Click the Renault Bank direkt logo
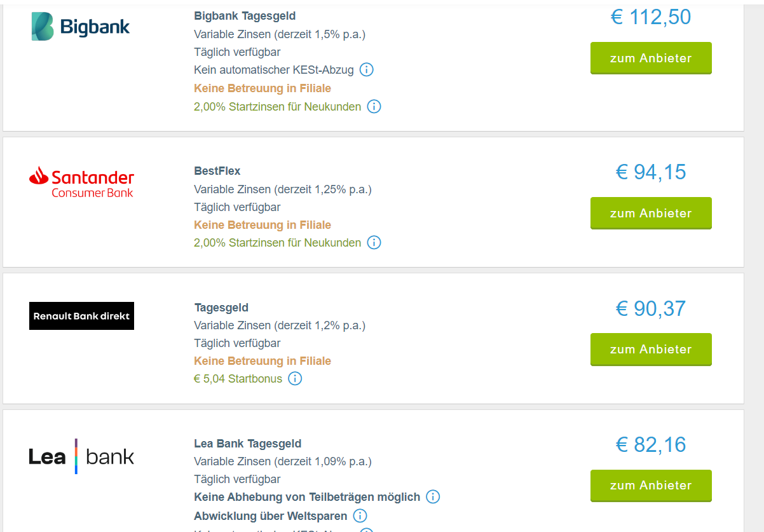 point(81,316)
